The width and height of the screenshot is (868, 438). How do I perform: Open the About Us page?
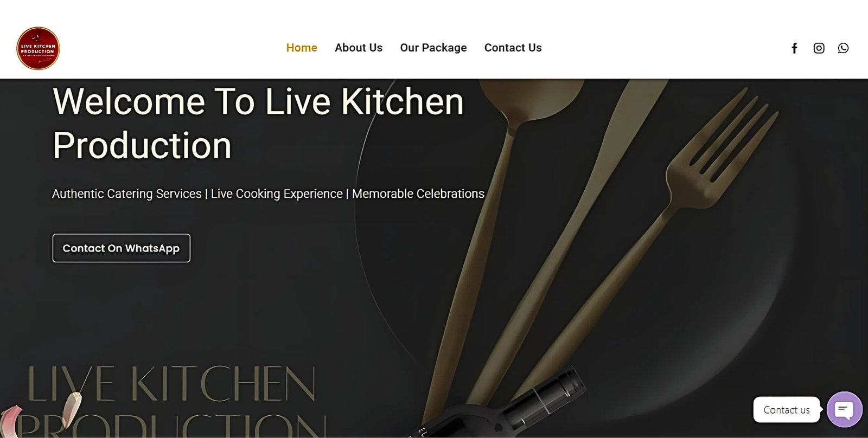[359, 48]
